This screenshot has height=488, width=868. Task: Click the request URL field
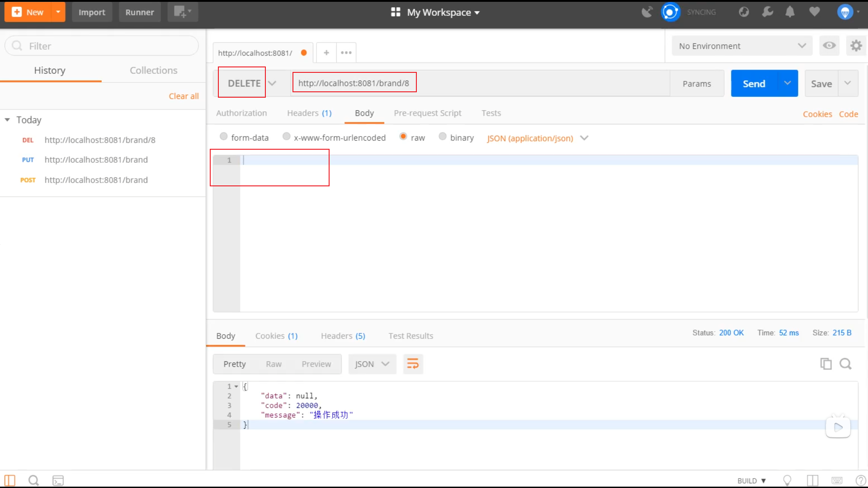click(x=480, y=83)
